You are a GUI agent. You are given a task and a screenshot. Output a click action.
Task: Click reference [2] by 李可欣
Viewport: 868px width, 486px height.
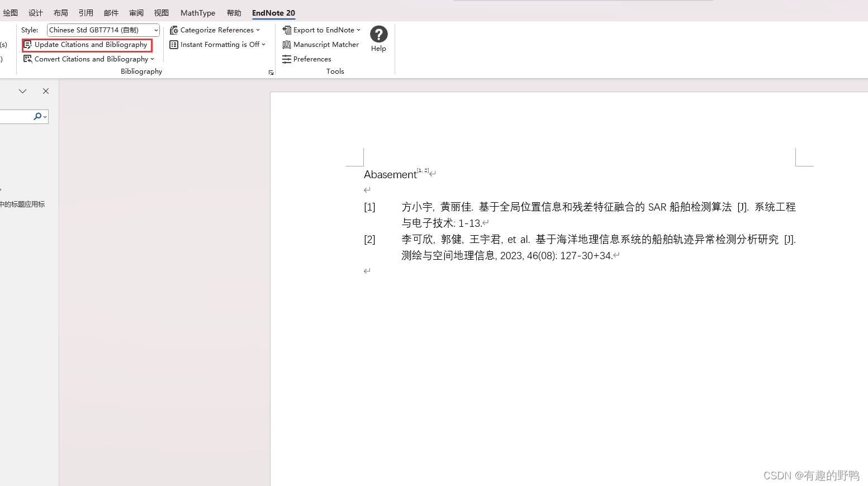pyautogui.click(x=580, y=247)
